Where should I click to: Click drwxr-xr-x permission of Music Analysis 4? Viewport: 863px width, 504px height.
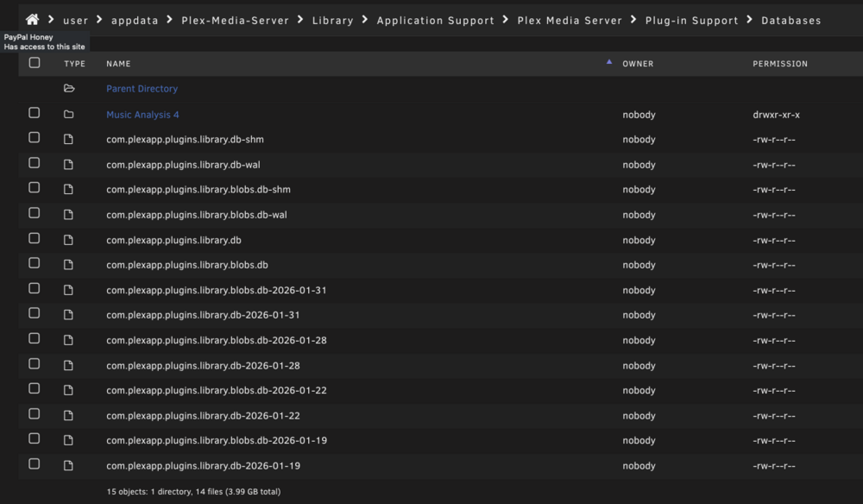tap(776, 115)
